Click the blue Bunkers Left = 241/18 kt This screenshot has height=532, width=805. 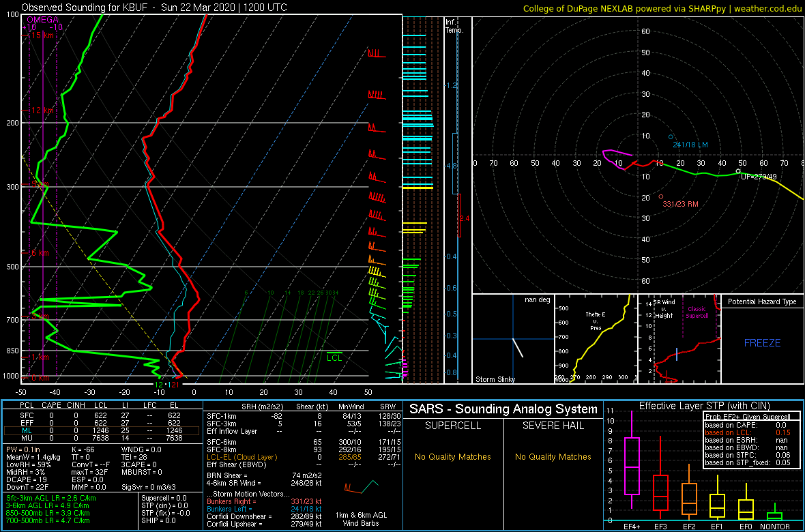click(x=265, y=509)
